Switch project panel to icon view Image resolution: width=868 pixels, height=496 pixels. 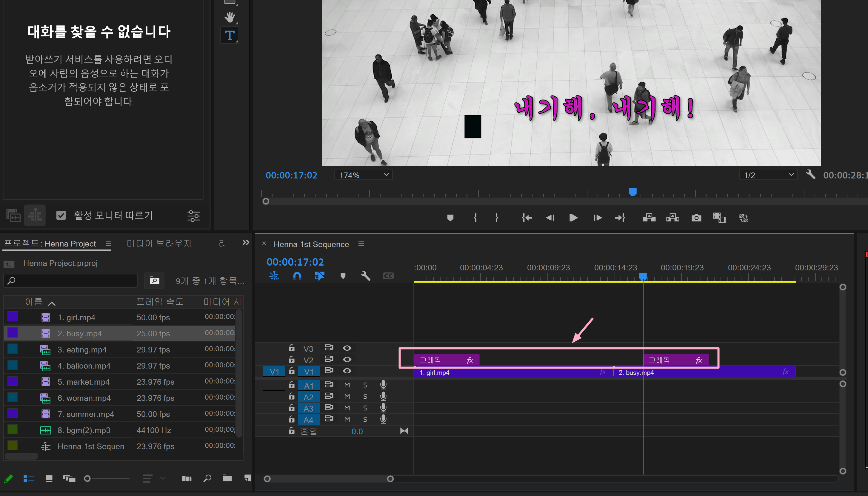(x=49, y=479)
